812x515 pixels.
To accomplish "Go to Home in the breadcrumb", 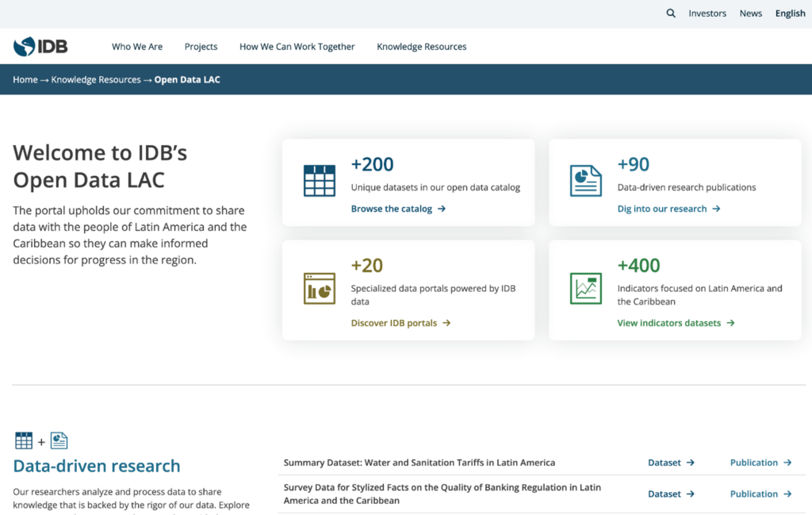I will [x=25, y=79].
